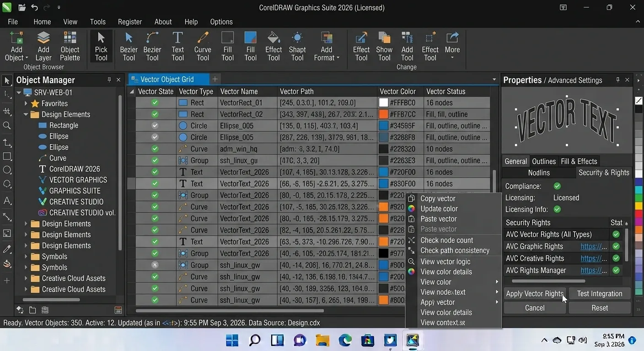Toggle the Licensing Info check indicator

(557, 209)
